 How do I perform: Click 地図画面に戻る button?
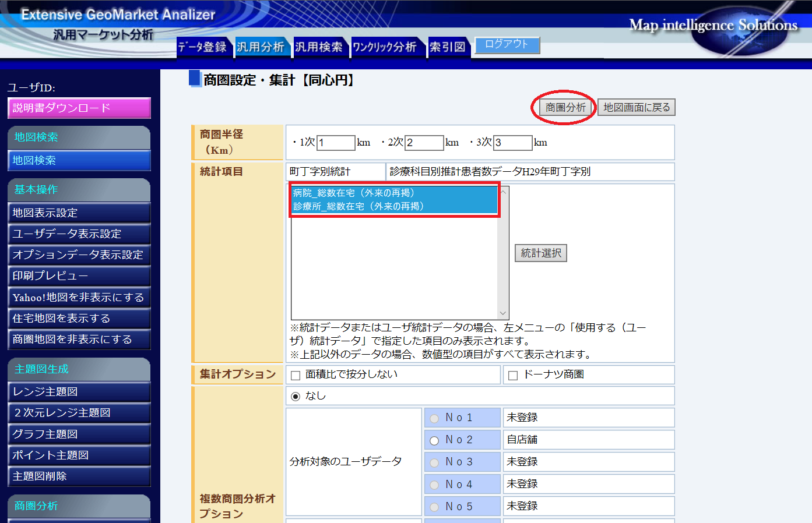pyautogui.click(x=637, y=107)
